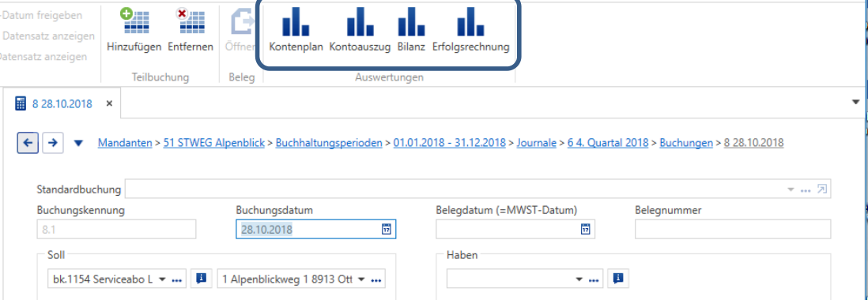This screenshot has height=300, width=868.
Task: Open Haben account ellipsis lookup
Action: [x=594, y=281]
